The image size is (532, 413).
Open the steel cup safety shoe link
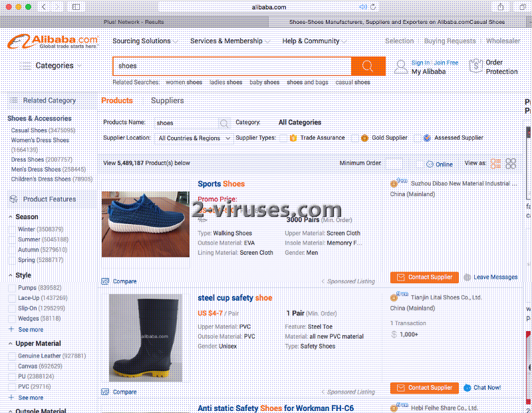[x=235, y=298]
